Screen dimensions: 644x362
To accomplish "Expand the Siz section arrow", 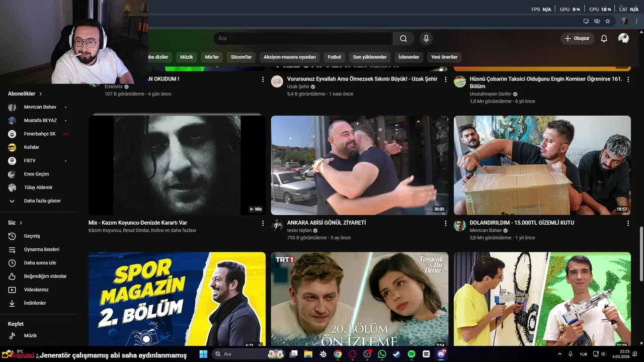I will (21, 223).
